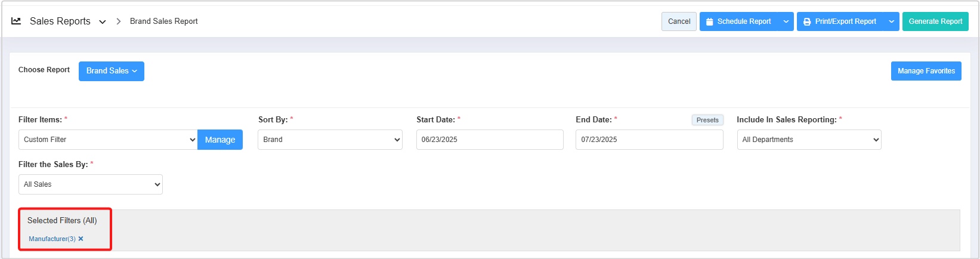Viewport: 980px width, 259px height.
Task: Click the Manage filter button
Action: (220, 140)
